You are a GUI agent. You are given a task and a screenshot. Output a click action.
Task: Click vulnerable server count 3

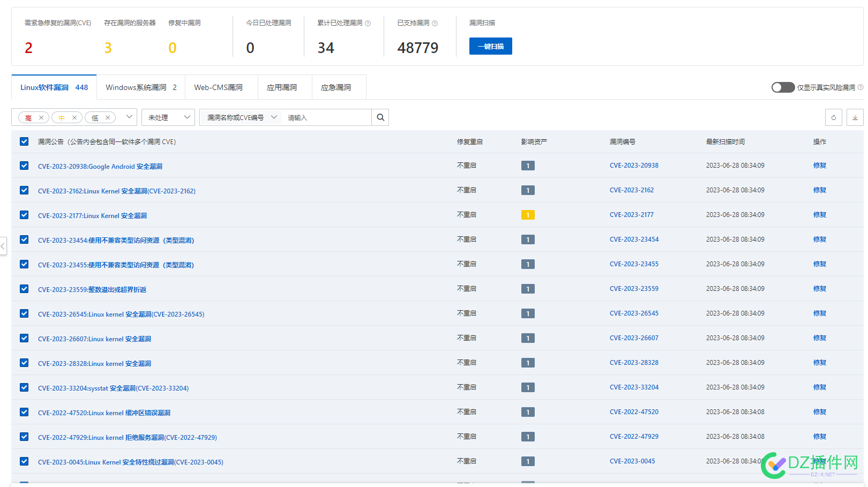(108, 48)
